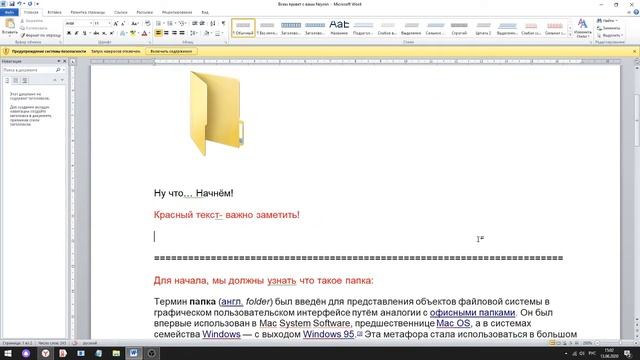This screenshot has width=640, height=360.
Task: Click Find (Найти) in Editing group
Action: pos(608,21)
